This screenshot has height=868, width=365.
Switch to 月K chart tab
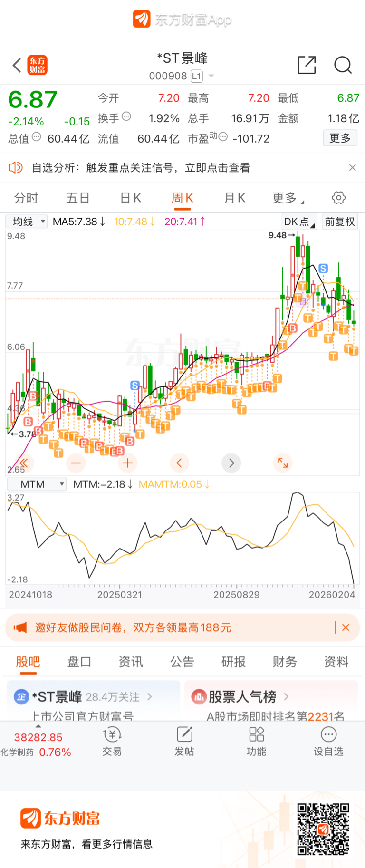(234, 198)
